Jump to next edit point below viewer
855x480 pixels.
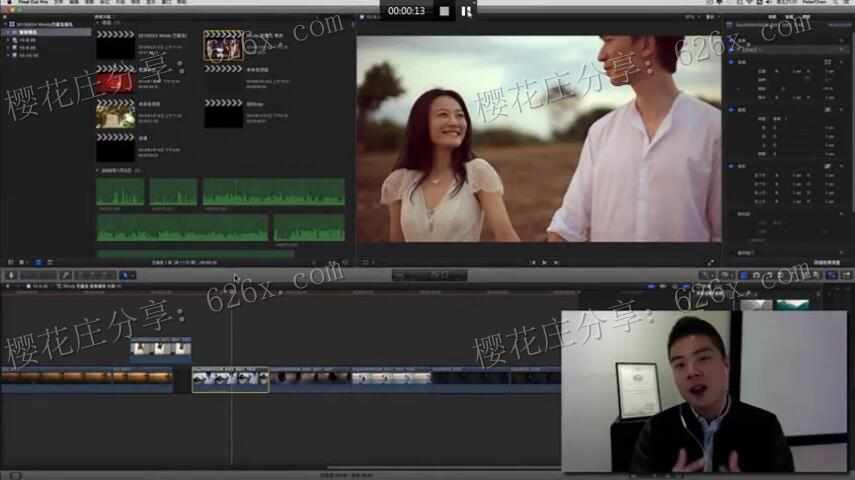point(556,262)
